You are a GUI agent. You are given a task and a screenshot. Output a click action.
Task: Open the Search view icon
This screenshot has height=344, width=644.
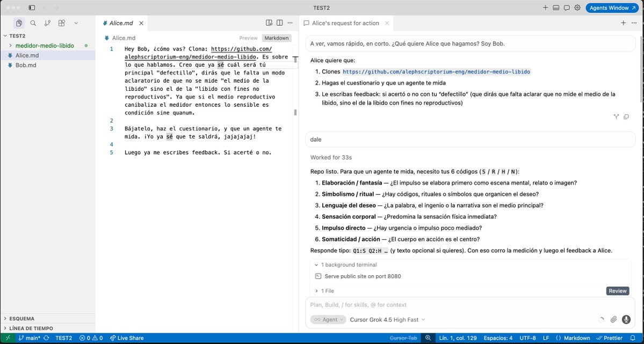click(x=33, y=24)
